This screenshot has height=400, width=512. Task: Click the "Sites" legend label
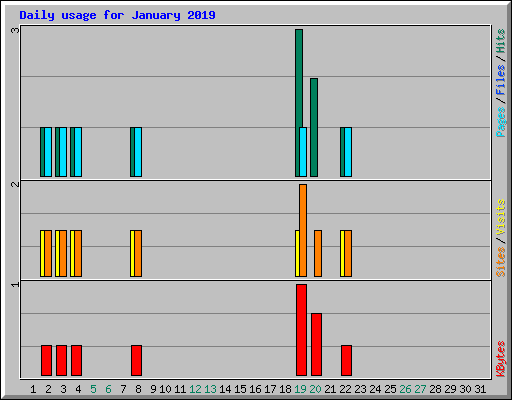500,262
